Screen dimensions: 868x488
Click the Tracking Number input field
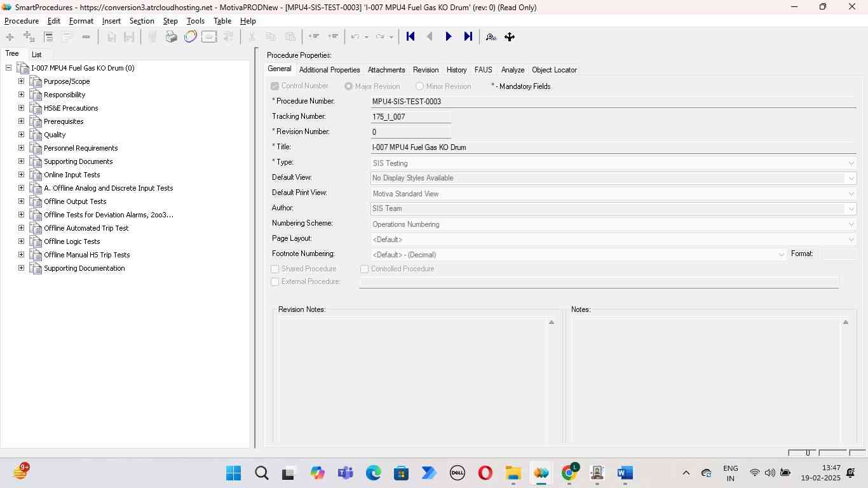[410, 117]
